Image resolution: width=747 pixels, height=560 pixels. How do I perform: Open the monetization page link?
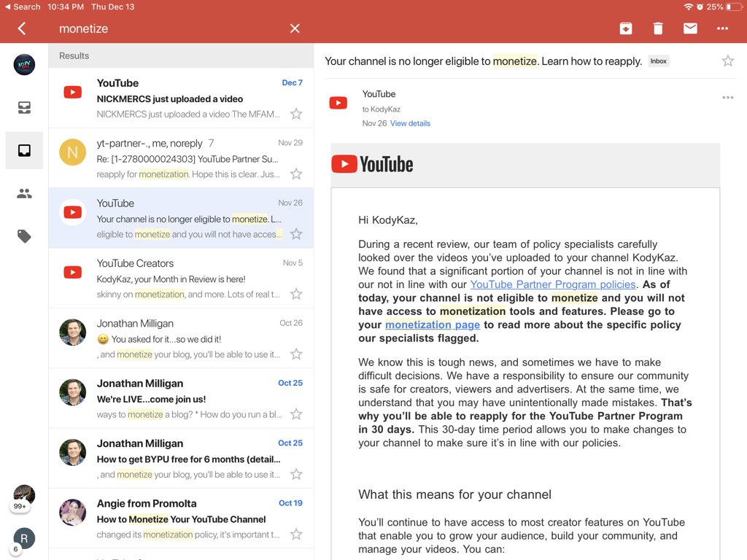[433, 324]
